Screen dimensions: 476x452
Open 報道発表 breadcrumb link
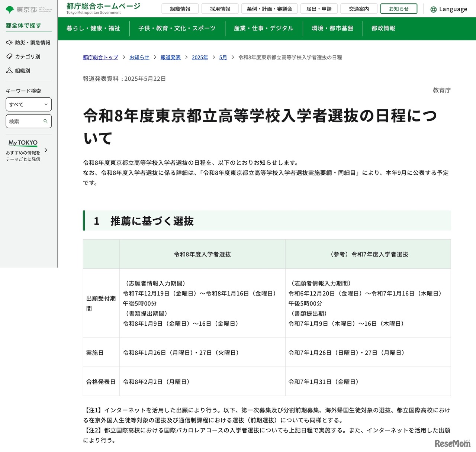click(x=171, y=58)
